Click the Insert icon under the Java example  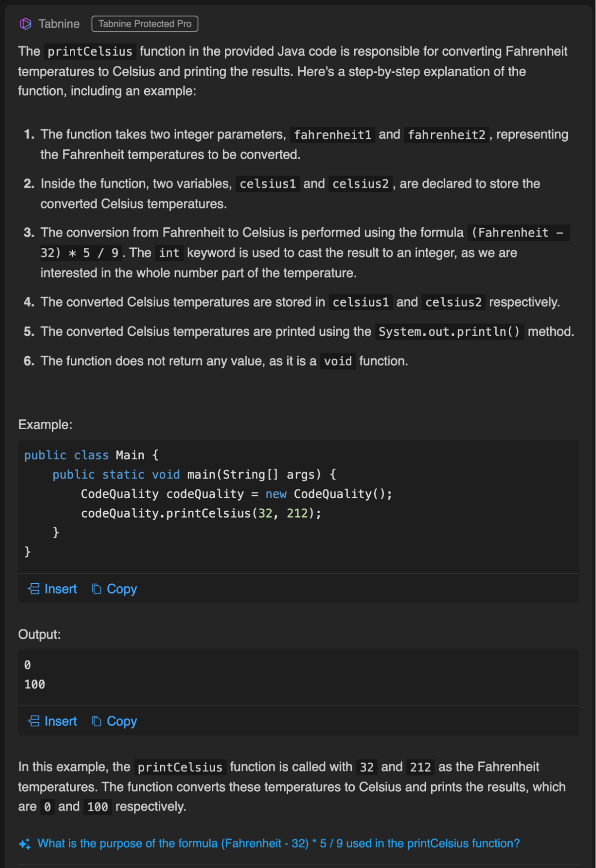click(34, 589)
